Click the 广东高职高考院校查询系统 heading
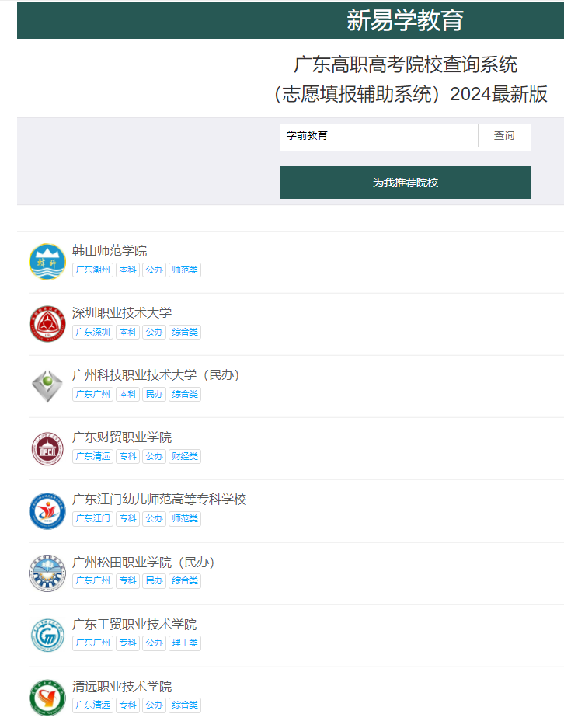The height and width of the screenshot is (728, 564). click(x=406, y=64)
